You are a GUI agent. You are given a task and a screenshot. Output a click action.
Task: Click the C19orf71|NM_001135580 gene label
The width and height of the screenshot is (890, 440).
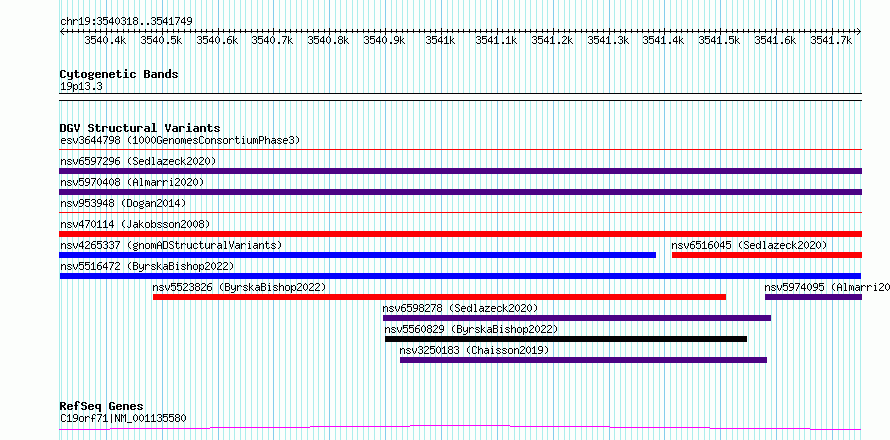[x=123, y=419]
